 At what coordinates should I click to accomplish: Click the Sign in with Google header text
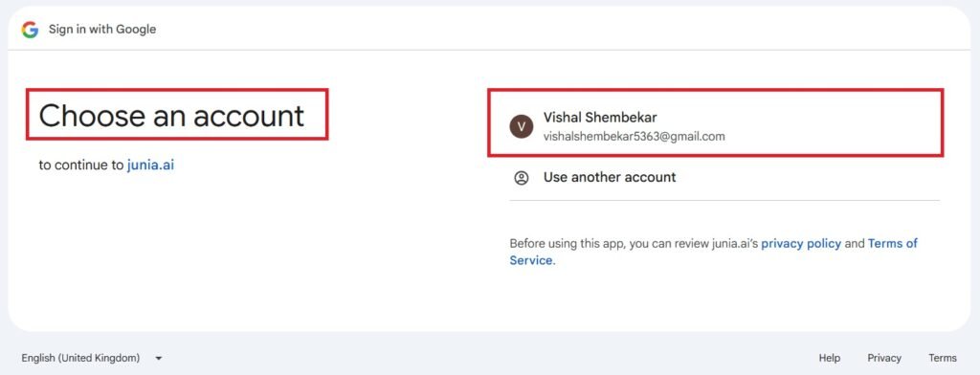pyautogui.click(x=102, y=30)
